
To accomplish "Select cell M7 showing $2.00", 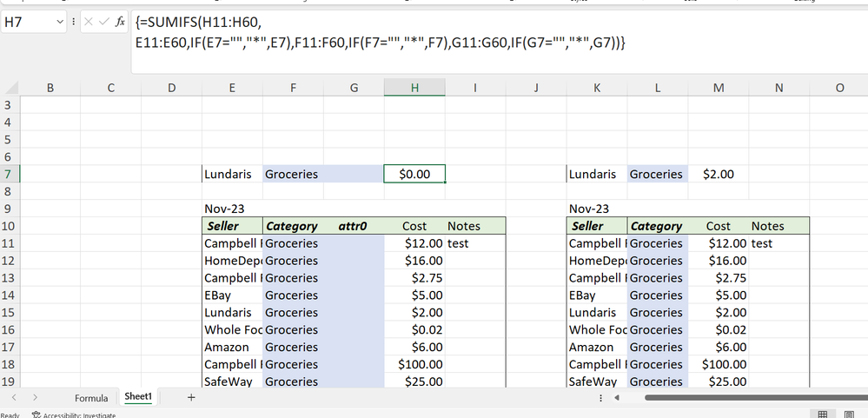I will [x=719, y=174].
